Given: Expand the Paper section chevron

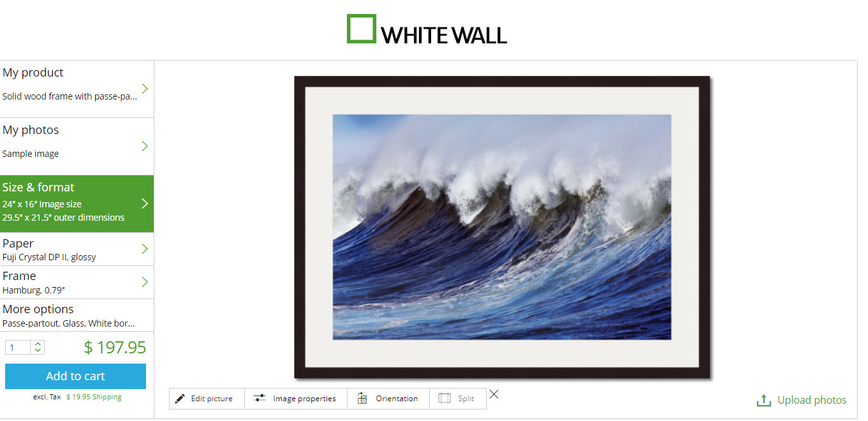Looking at the screenshot, I should tap(145, 249).
